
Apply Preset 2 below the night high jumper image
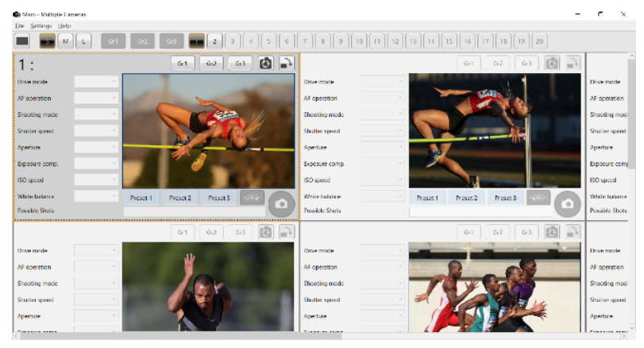[x=466, y=198]
